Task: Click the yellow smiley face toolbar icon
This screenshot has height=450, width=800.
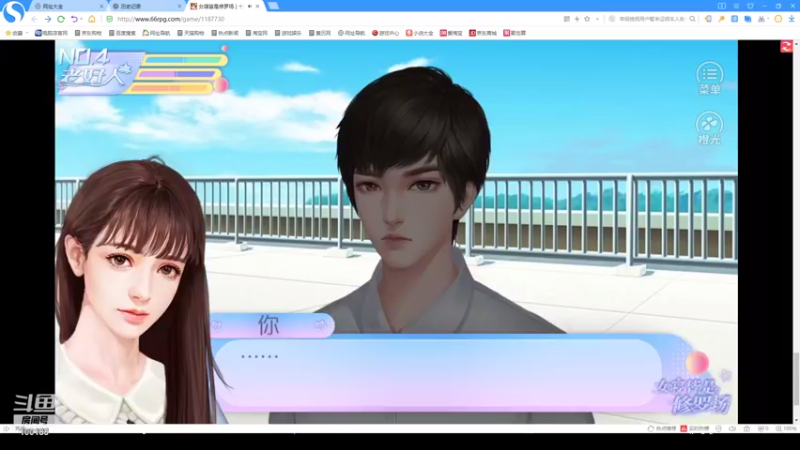Action: pos(778,19)
